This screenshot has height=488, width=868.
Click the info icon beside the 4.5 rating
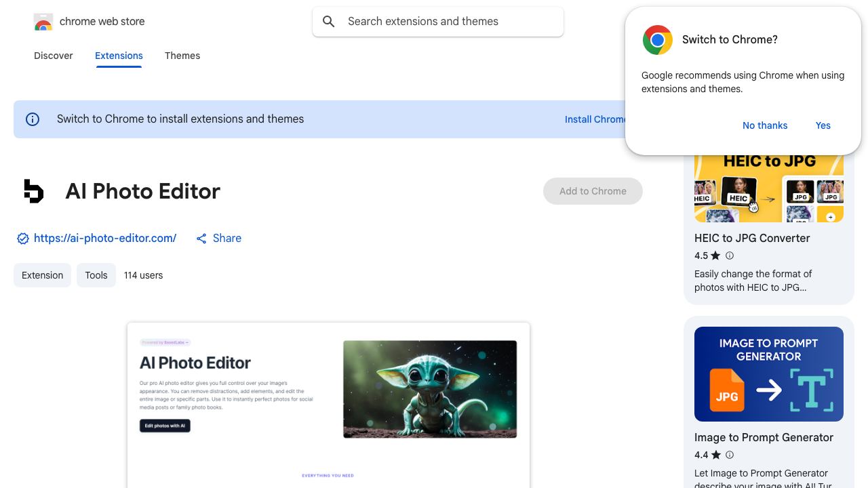tap(730, 256)
